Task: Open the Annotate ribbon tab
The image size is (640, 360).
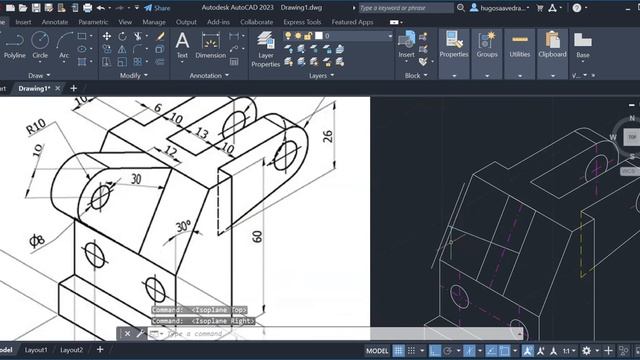Action: click(55, 22)
